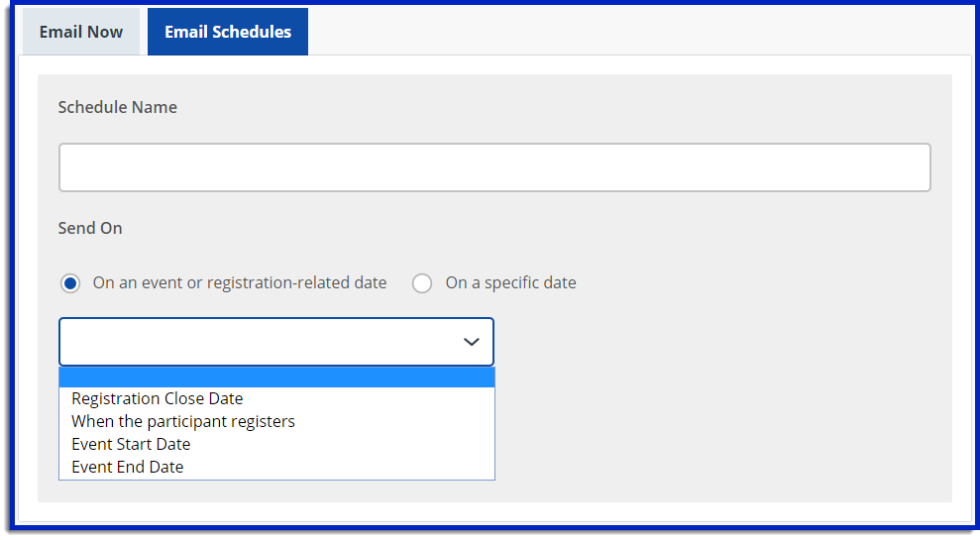Choose Registration Close Date from the list

(157, 398)
